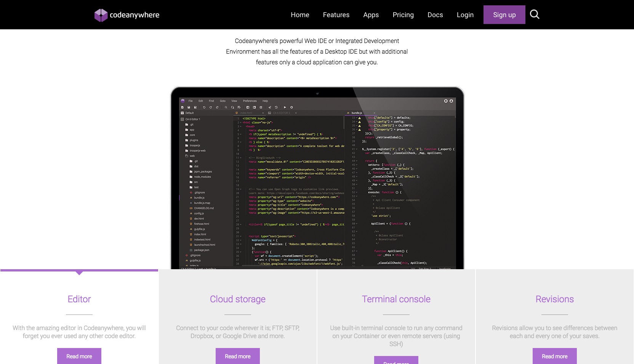Click the purple Sign up button
Screen dimensions: 634x364
[504, 15]
